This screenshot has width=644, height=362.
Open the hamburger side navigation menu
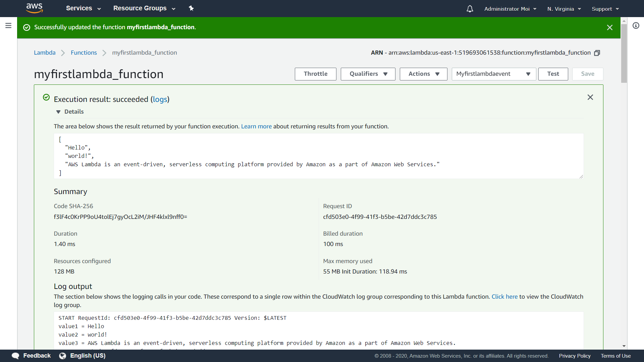8,25
